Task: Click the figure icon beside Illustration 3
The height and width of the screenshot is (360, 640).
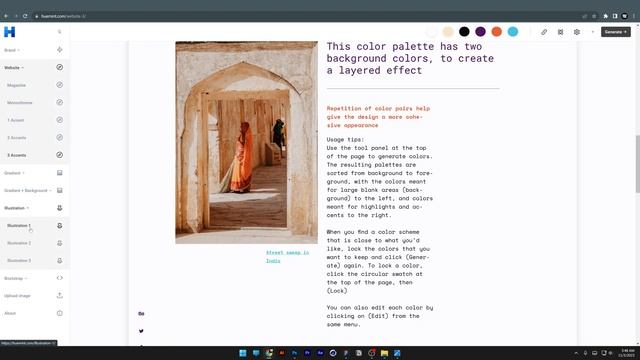Action: coord(60,260)
